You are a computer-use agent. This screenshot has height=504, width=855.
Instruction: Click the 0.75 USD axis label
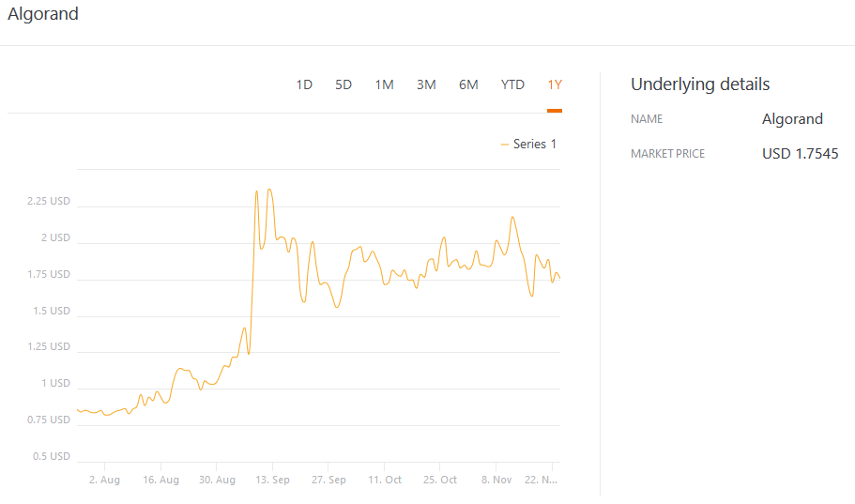49,420
